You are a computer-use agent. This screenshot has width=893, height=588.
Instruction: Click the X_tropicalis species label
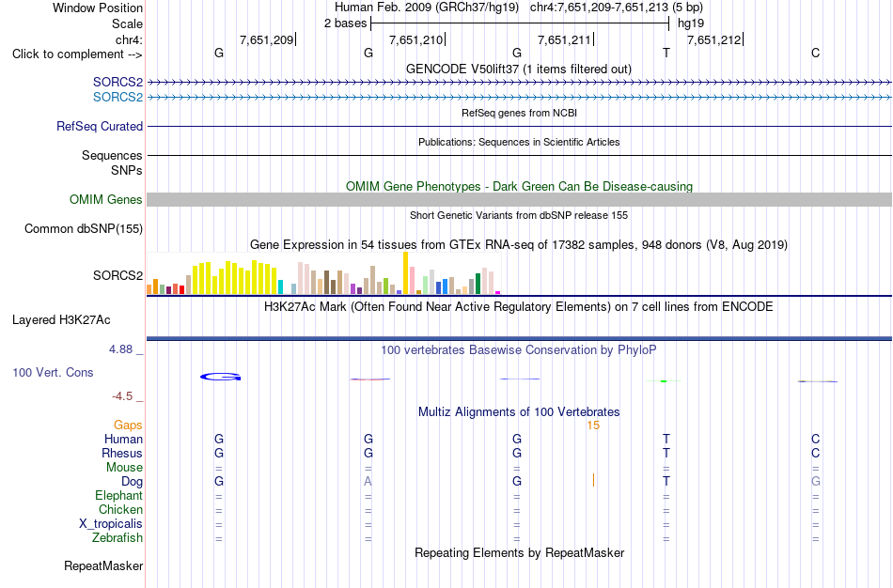coord(111,524)
